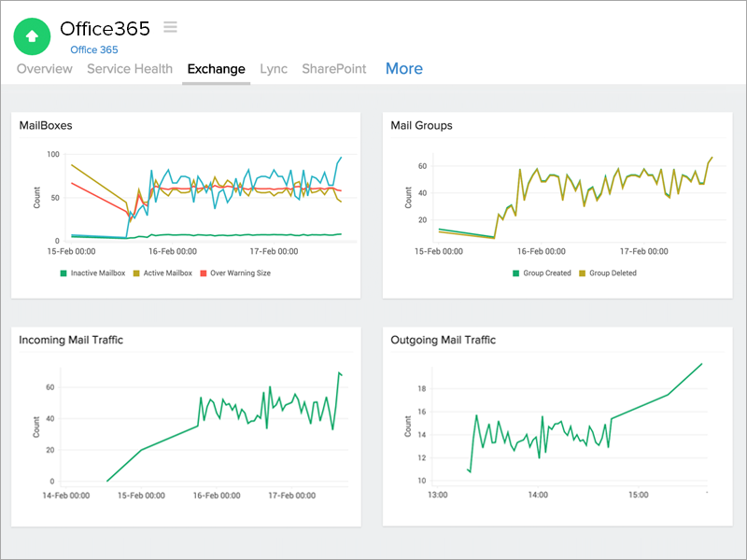The width and height of the screenshot is (747, 560).
Task: Select the SharePoint tab
Action: (x=333, y=68)
